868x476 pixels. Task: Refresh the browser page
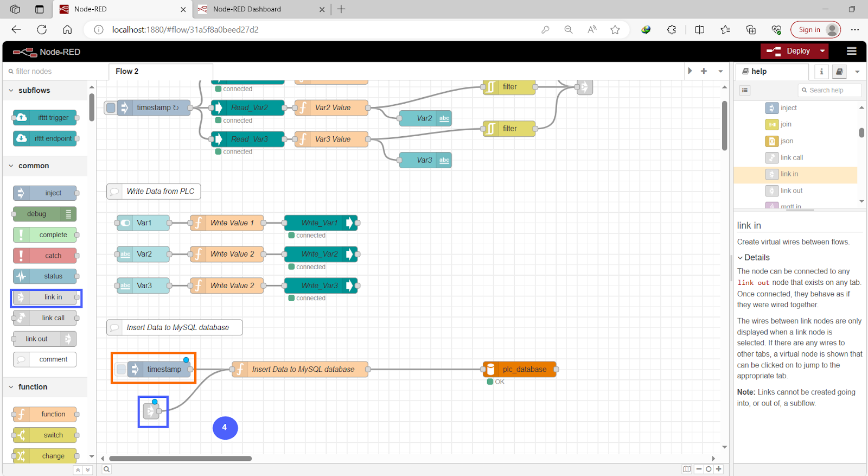(42, 30)
